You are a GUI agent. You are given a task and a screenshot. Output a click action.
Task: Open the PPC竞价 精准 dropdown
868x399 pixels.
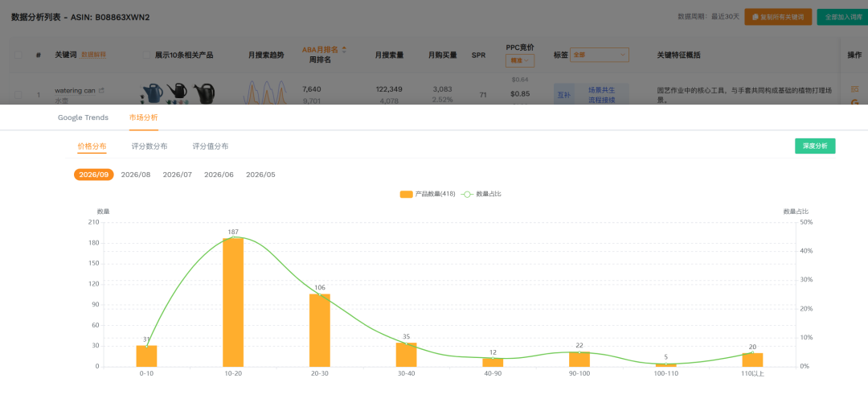click(520, 60)
